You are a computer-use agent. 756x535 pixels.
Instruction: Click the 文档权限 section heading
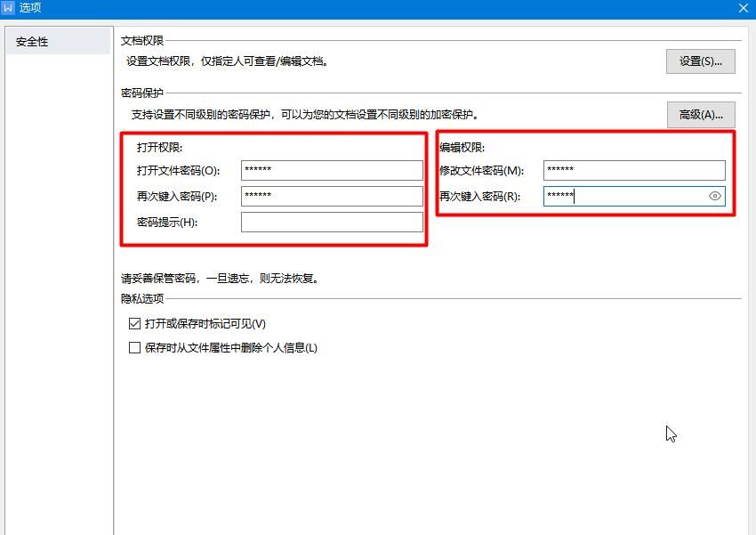[x=140, y=38]
